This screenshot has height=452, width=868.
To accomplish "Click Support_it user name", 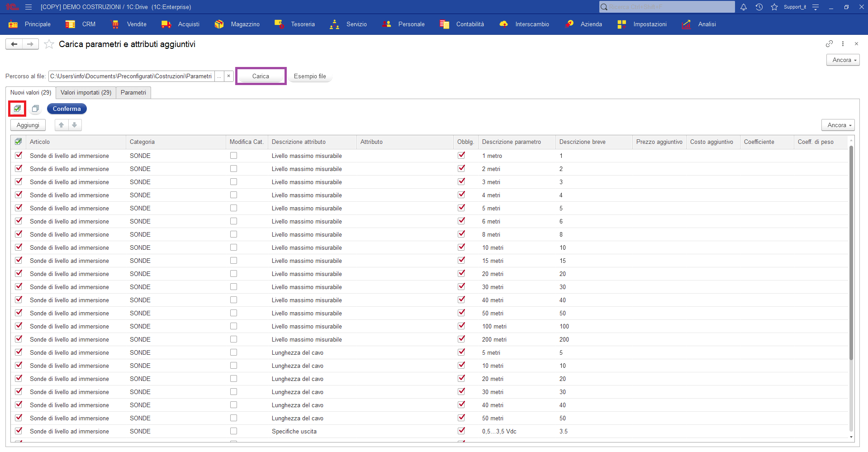I will pyautogui.click(x=795, y=7).
